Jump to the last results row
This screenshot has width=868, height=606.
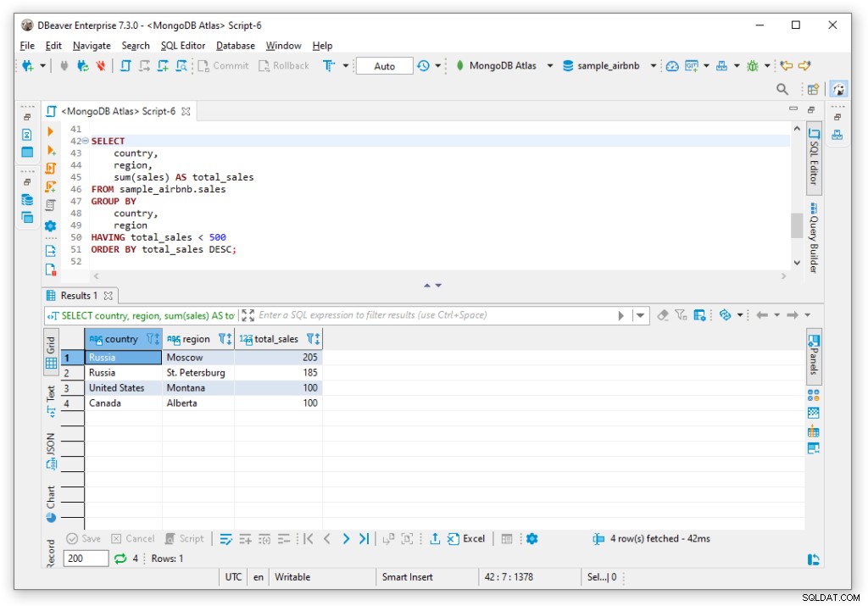point(364,538)
